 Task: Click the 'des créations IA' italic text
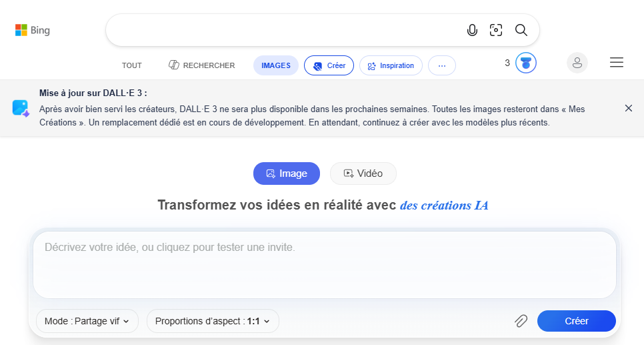[x=445, y=205]
